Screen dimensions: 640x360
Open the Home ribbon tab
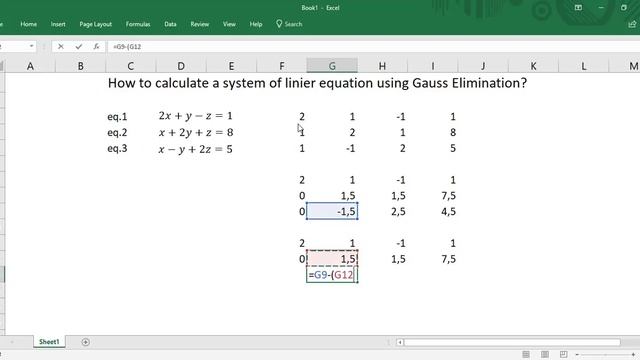pos(29,24)
